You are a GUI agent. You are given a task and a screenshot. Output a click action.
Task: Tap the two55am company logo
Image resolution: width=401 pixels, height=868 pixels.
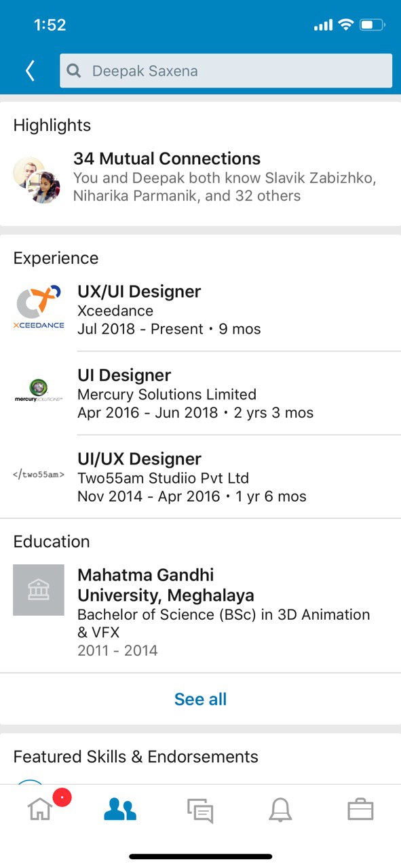39,475
